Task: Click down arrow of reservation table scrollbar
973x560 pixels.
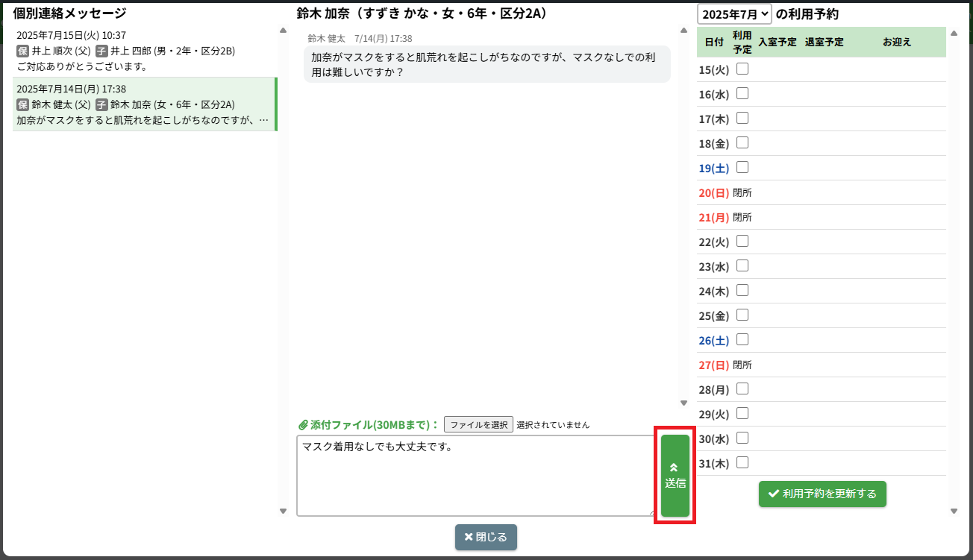Action: point(954,511)
